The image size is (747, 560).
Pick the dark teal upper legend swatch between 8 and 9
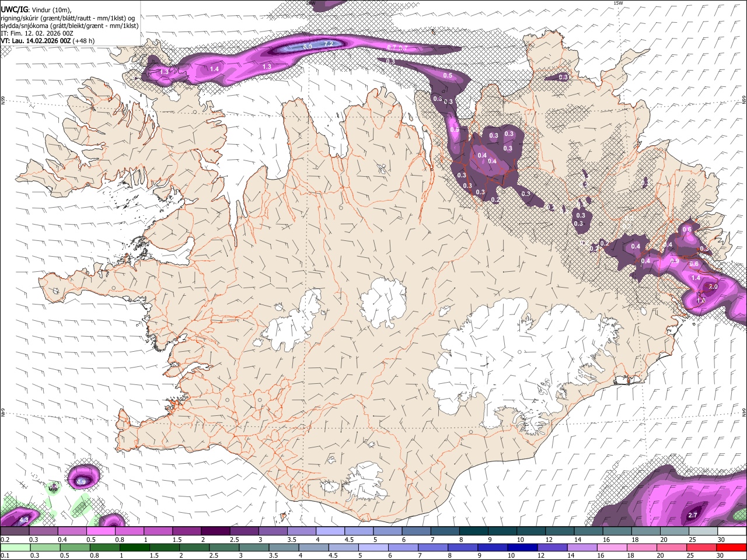[474, 531]
